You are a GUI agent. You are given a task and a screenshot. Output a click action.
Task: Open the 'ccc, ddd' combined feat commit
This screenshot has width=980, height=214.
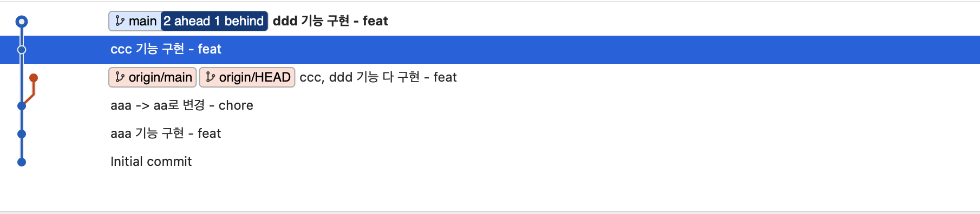pos(378,77)
